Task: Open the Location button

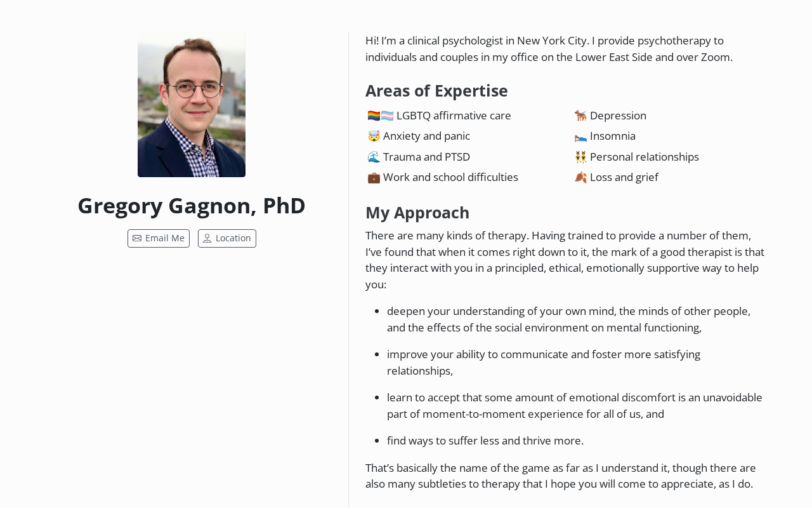Action: (x=227, y=238)
